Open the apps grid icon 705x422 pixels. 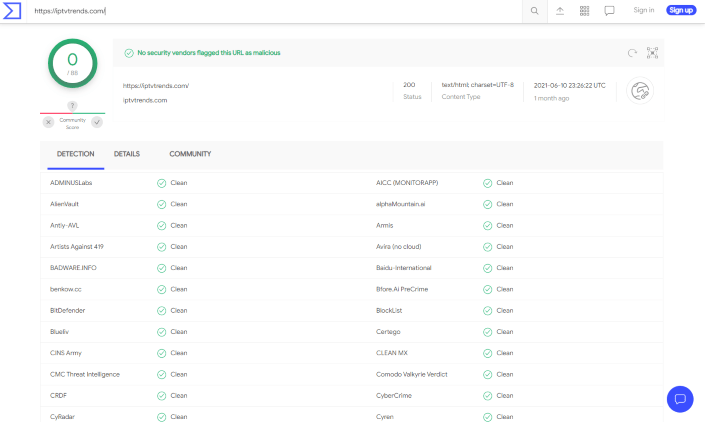tap(585, 11)
